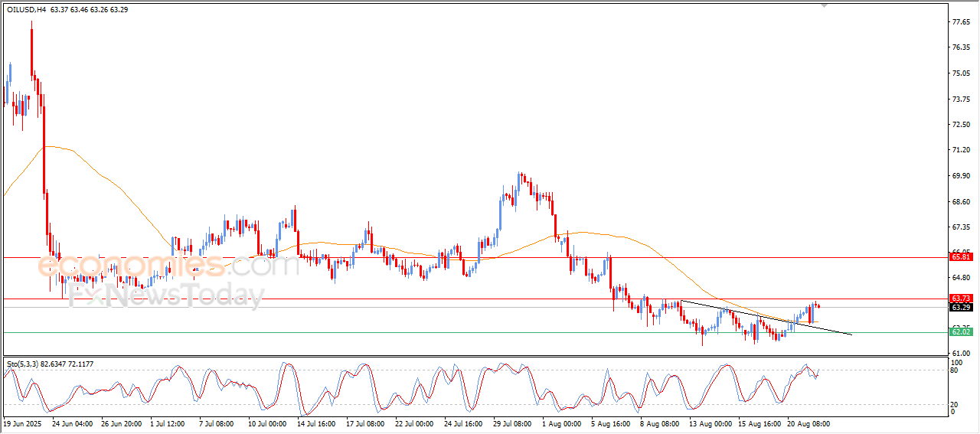Click the 7 Jul 08:00 date label

tap(217, 423)
